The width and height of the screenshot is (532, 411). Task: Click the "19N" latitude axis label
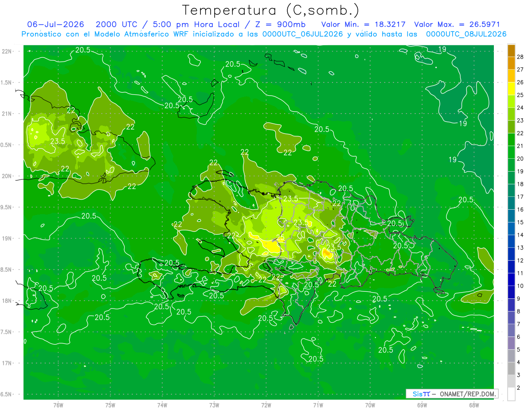click(x=7, y=239)
